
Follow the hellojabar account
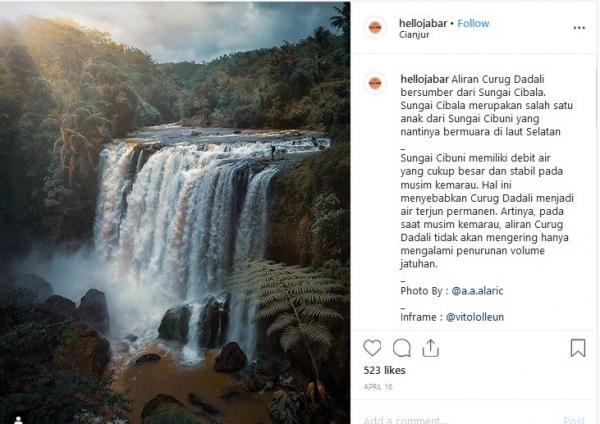coord(473,22)
